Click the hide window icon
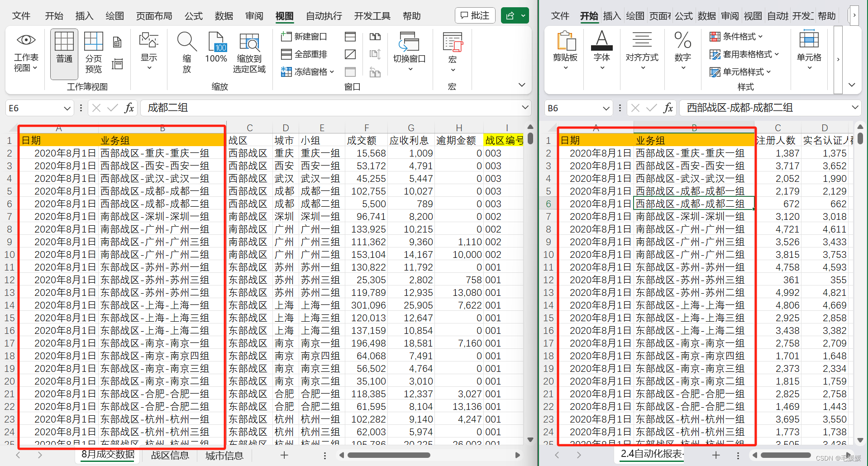This screenshot has width=868, height=466. (x=350, y=54)
